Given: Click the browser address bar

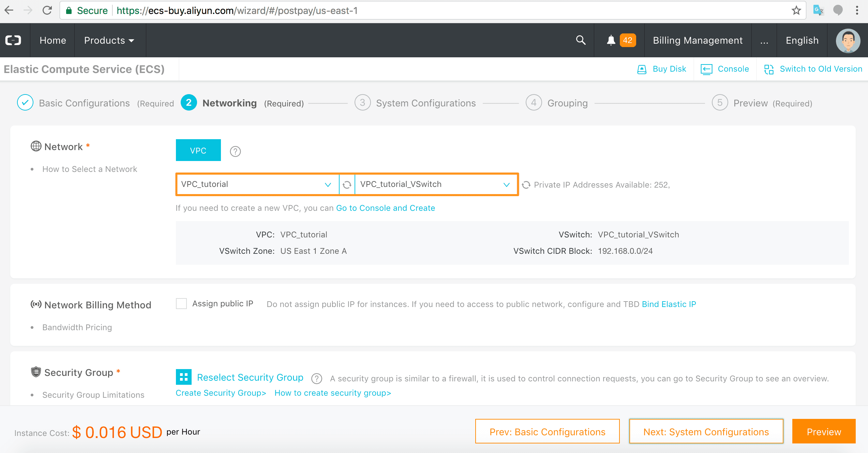Looking at the screenshot, I should [409, 11].
